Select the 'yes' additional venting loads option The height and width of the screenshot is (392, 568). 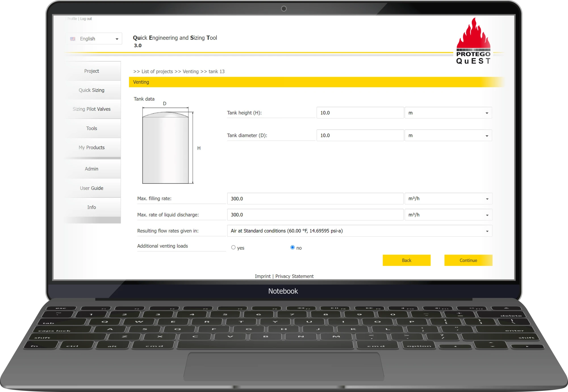point(233,247)
